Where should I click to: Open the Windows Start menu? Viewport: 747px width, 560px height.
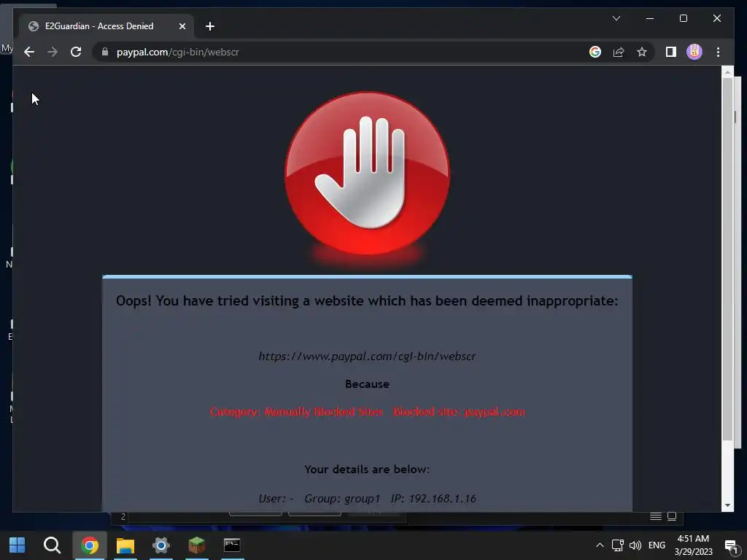18,545
